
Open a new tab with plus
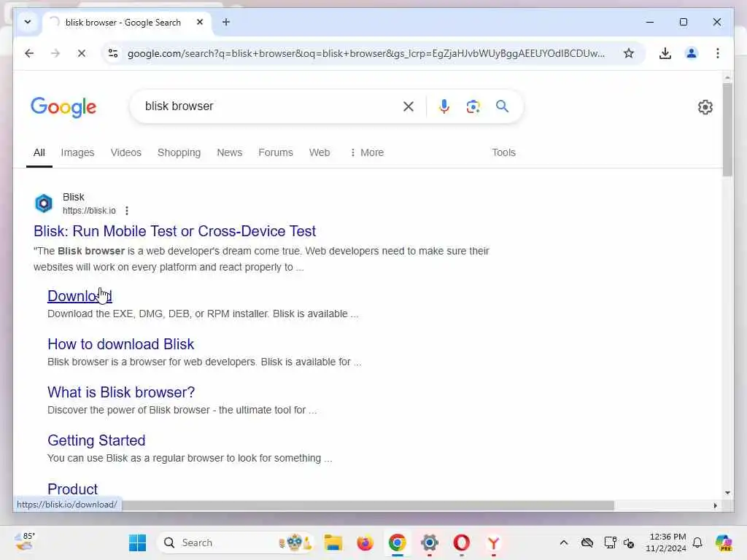[x=226, y=22]
